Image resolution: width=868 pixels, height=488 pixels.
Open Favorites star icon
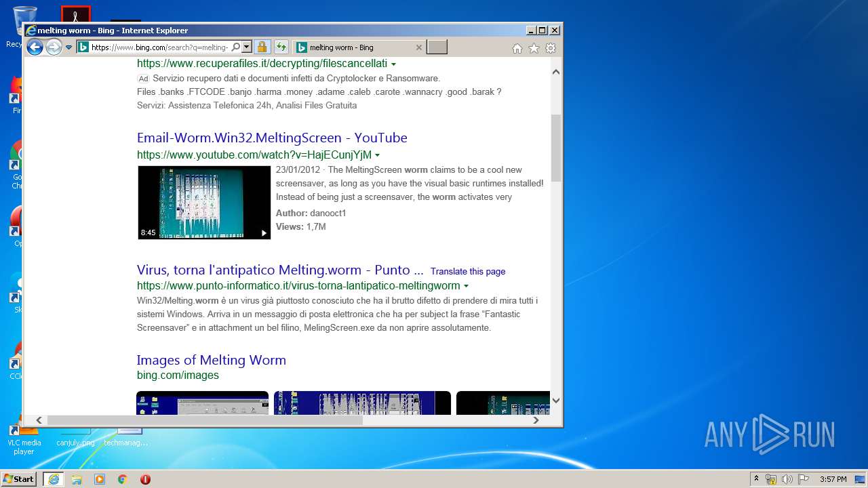(x=534, y=48)
